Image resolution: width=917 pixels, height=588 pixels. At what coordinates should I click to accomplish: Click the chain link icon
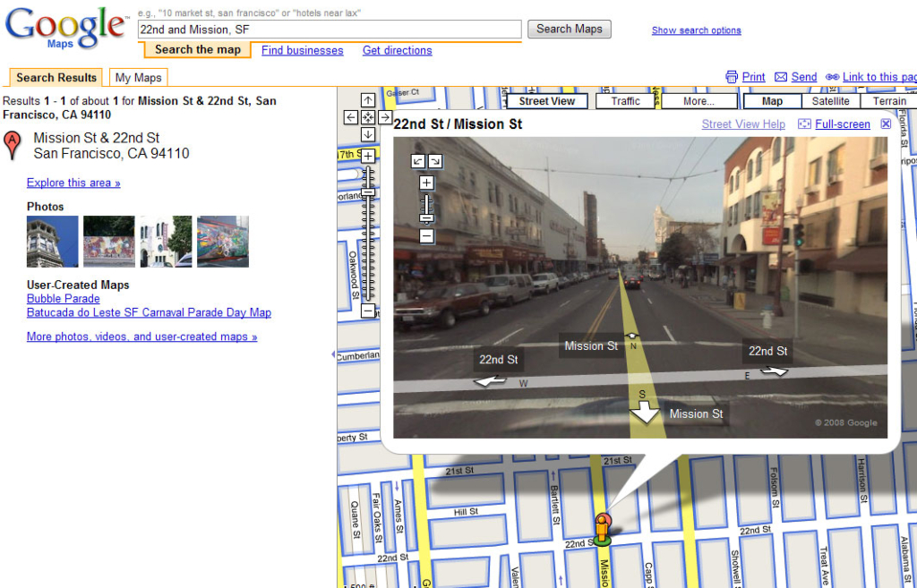[x=832, y=77]
